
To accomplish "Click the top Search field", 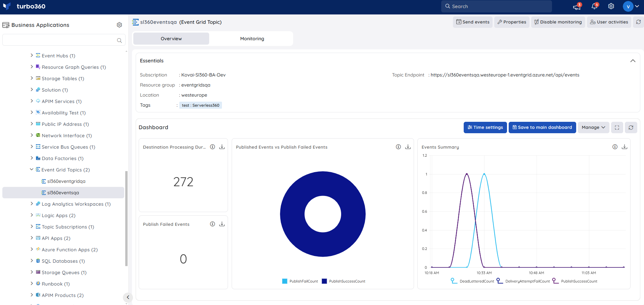I will click(496, 6).
